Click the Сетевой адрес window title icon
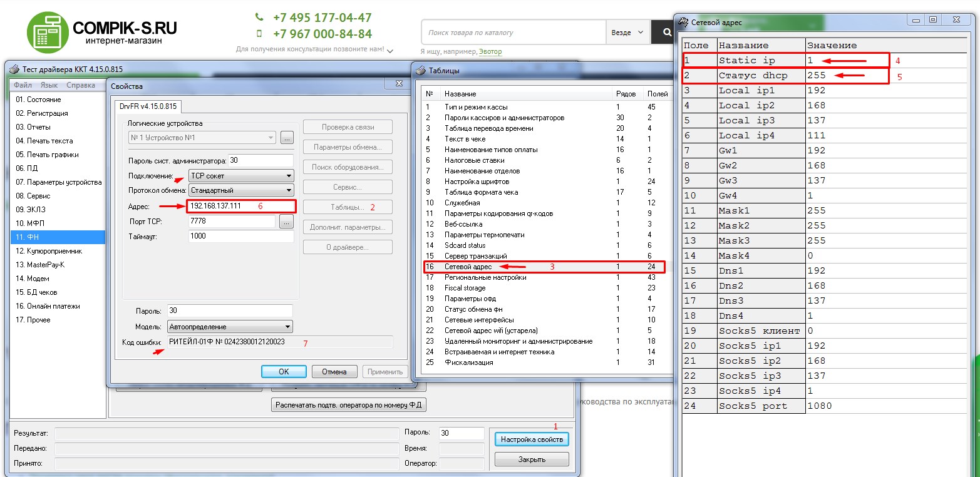The height and width of the screenshot is (477, 980). [x=684, y=22]
